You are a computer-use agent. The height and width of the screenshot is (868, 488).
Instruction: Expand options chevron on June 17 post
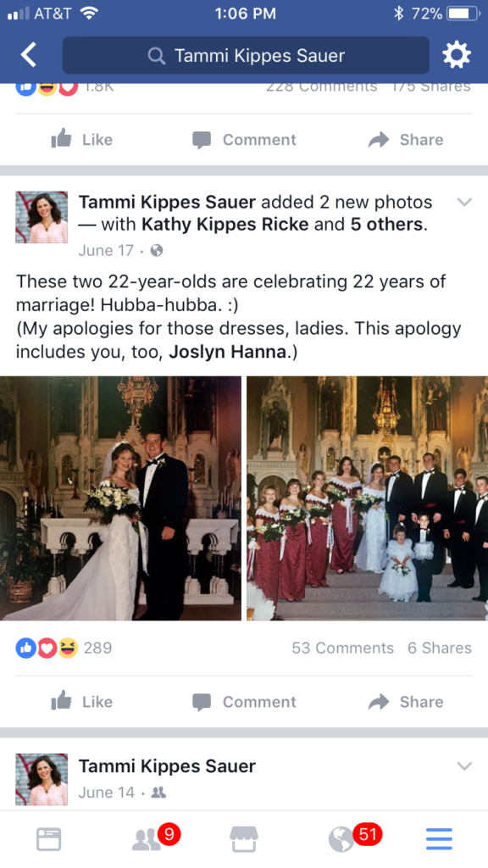[464, 202]
